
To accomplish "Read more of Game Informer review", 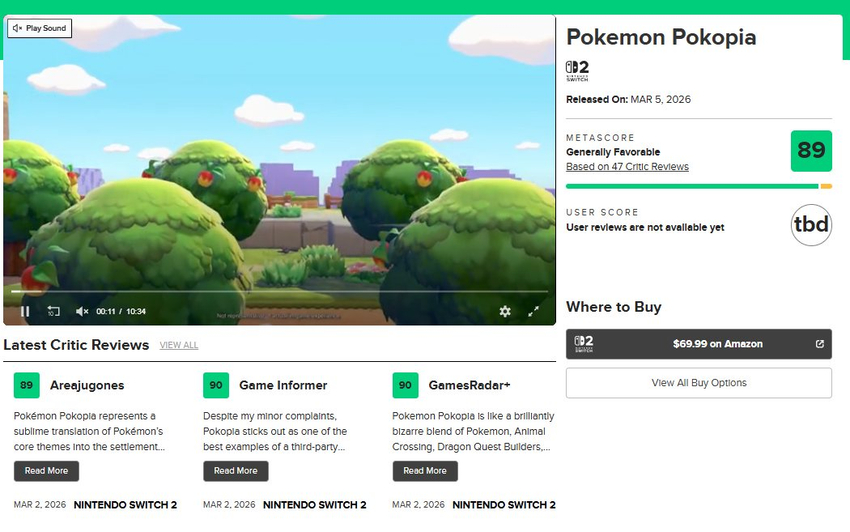I will pos(235,471).
